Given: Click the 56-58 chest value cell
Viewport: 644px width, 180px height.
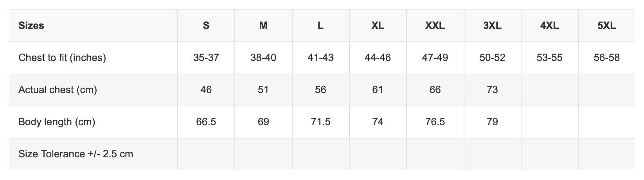Looking at the screenshot, I should pos(607,58).
